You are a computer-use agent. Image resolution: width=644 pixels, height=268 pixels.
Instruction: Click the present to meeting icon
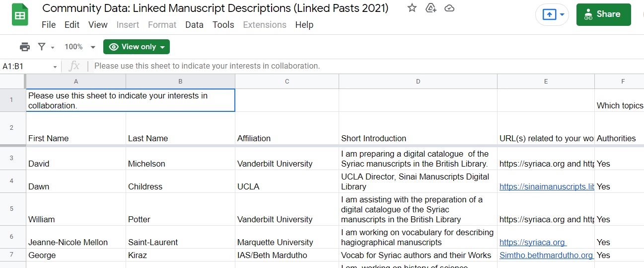pos(549,14)
